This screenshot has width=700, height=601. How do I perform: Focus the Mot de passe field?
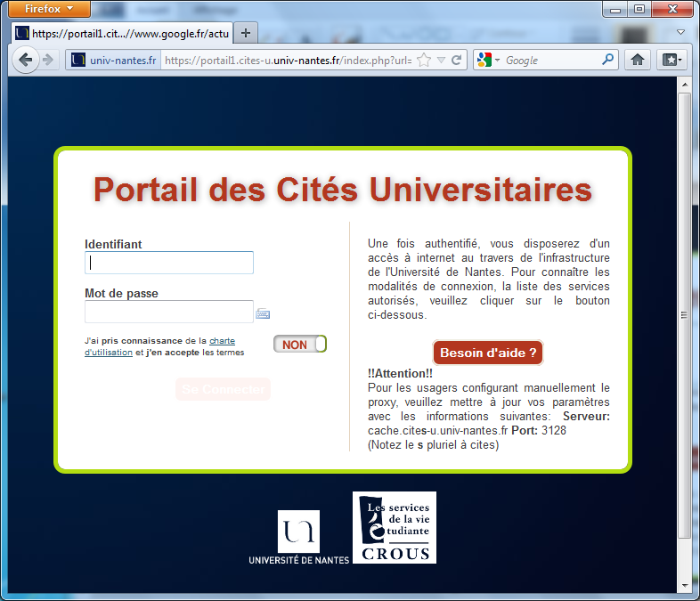[x=169, y=312]
